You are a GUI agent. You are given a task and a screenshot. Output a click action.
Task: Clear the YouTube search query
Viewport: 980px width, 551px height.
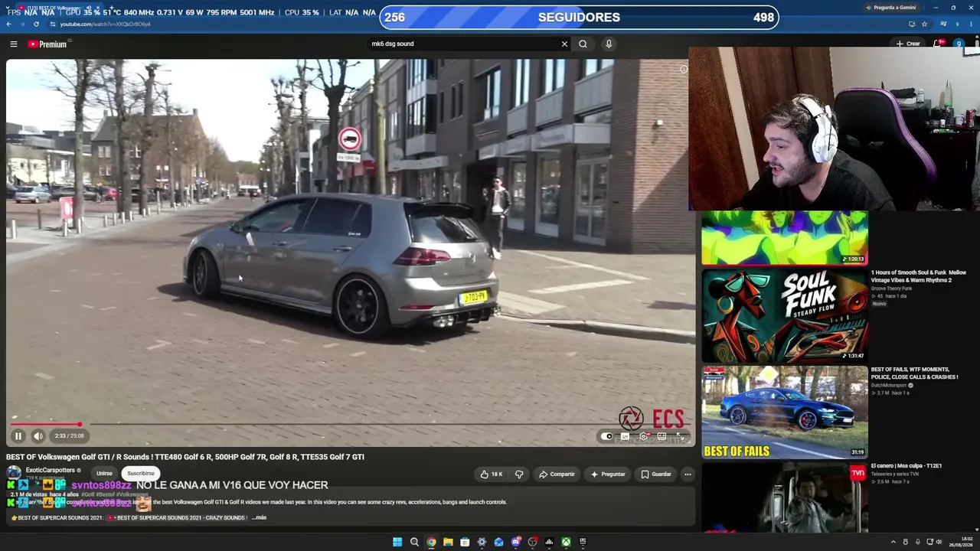564,44
